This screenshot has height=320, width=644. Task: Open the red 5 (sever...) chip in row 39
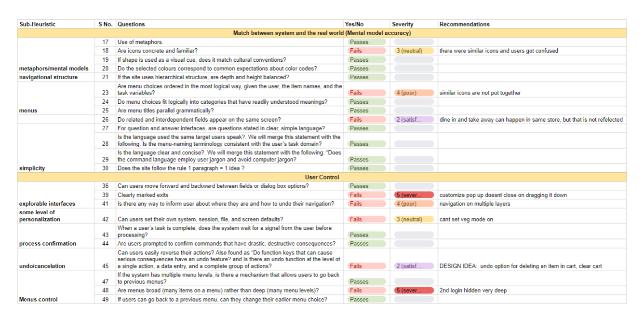(414, 195)
